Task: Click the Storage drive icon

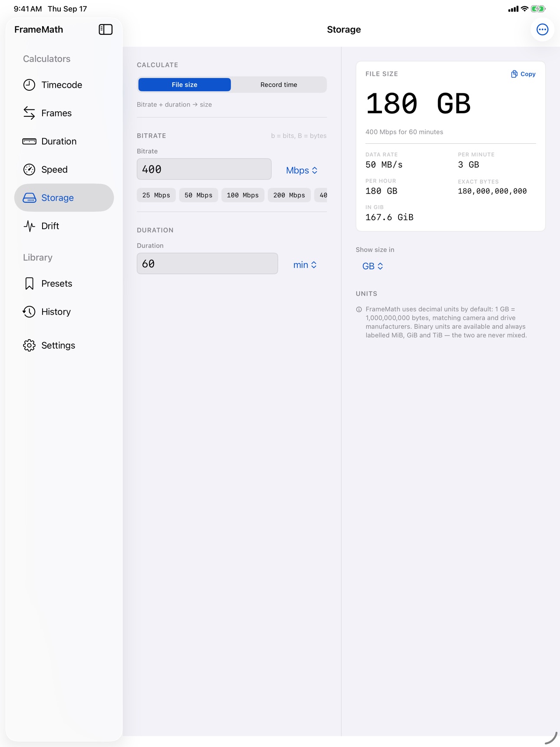Action: tap(29, 198)
